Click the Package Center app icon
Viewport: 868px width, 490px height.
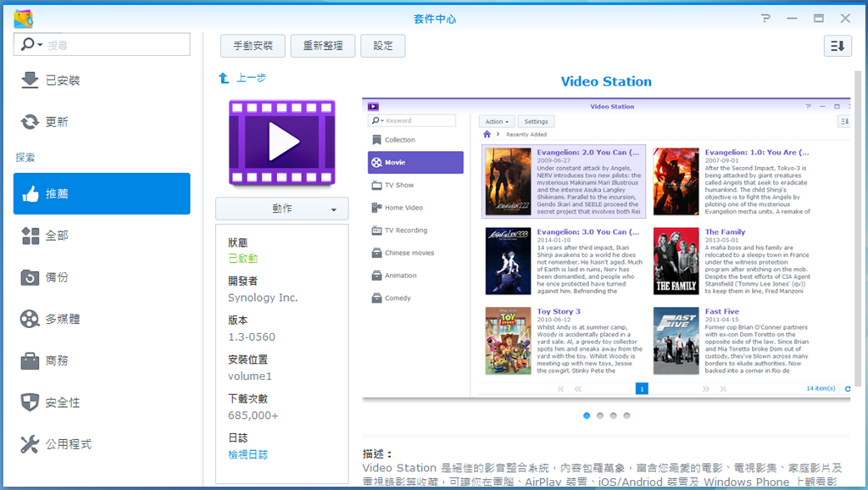click(24, 19)
